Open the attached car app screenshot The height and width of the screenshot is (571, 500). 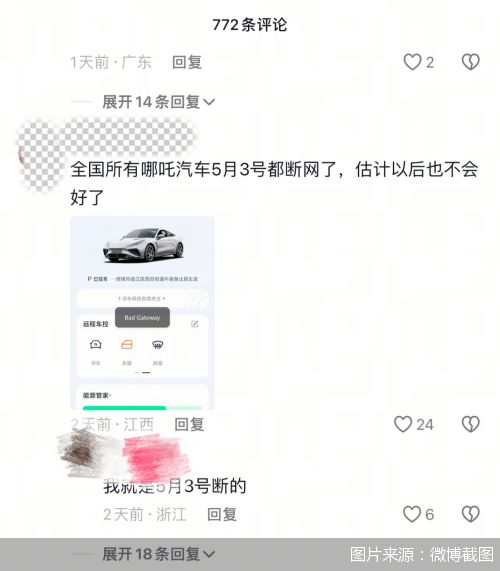142,313
